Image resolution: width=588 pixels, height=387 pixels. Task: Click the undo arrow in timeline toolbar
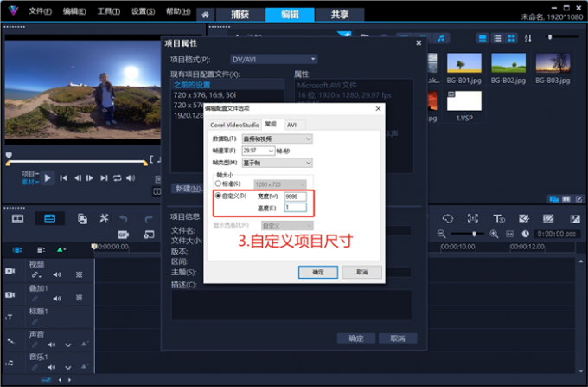click(124, 218)
